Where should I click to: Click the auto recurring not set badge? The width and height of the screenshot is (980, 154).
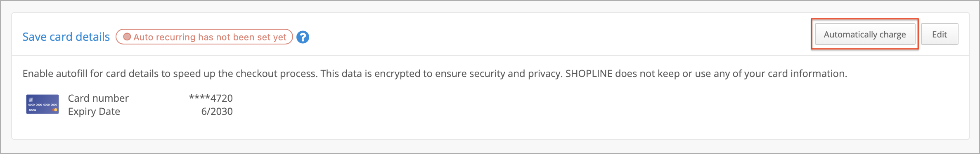coord(204,37)
